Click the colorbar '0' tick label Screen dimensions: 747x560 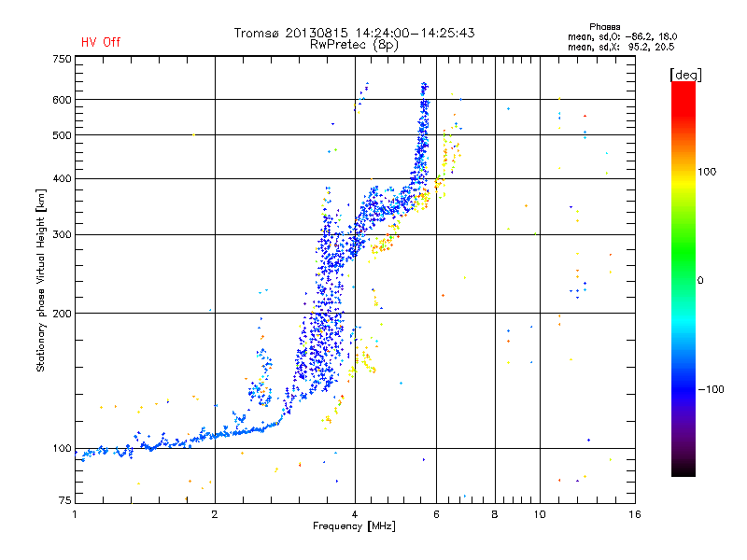(x=700, y=281)
